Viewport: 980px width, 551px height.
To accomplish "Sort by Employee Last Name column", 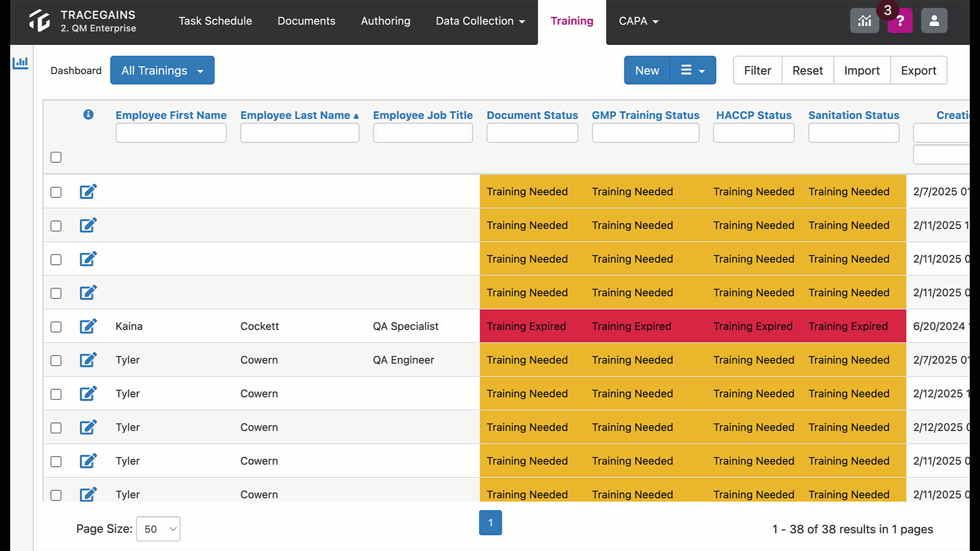I will pos(299,115).
